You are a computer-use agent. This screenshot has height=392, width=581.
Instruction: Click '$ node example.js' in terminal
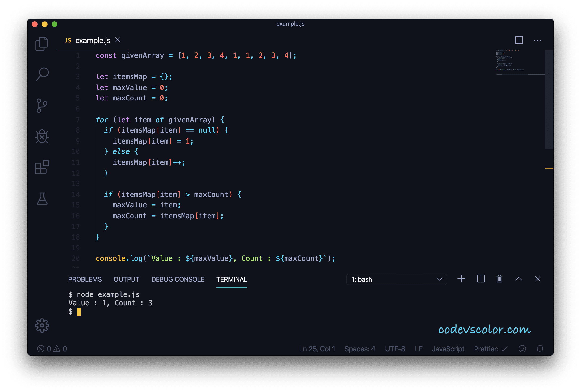click(x=104, y=294)
